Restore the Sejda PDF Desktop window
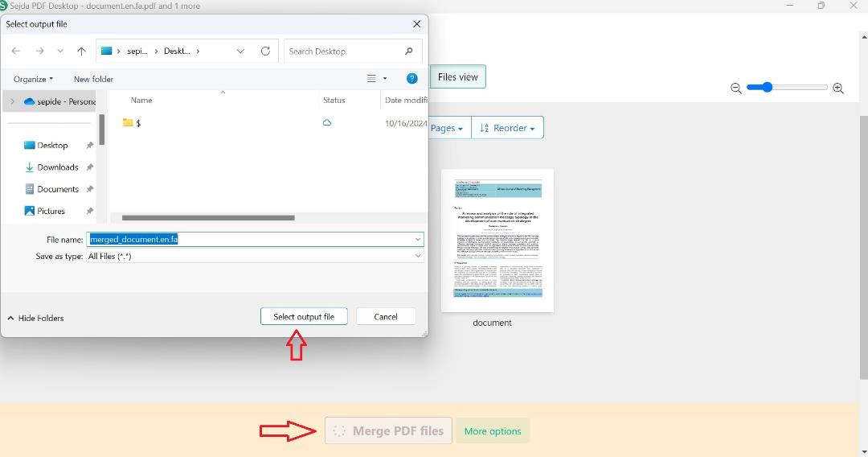Image resolution: width=868 pixels, height=457 pixels. 821,6
